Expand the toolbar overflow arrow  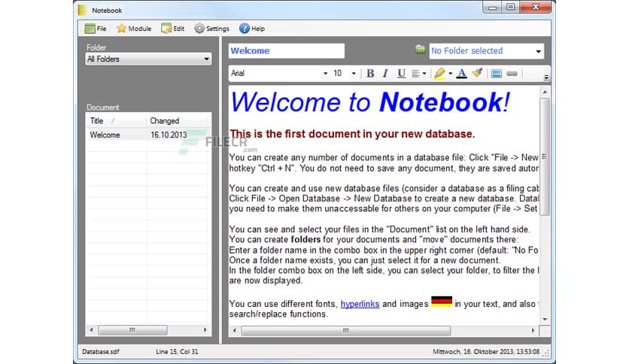546,77
